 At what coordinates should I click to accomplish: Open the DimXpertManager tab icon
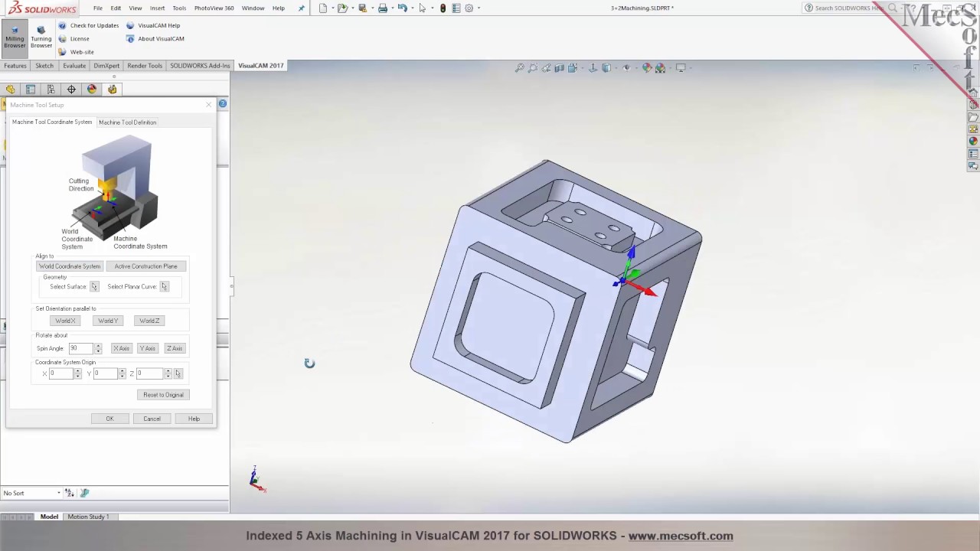71,90
